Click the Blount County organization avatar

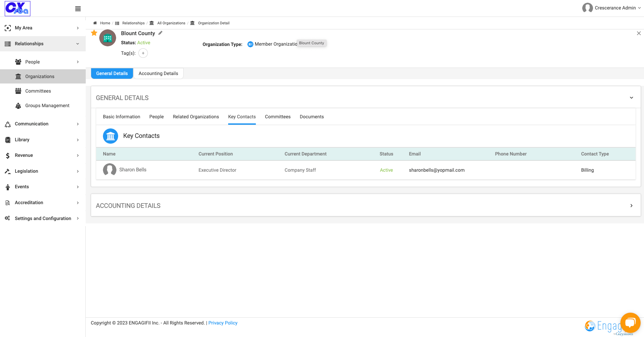pyautogui.click(x=108, y=38)
